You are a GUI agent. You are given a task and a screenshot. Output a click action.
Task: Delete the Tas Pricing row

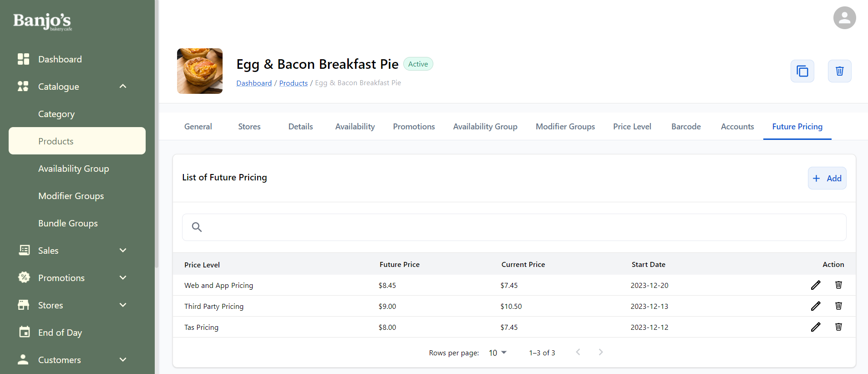click(x=838, y=327)
